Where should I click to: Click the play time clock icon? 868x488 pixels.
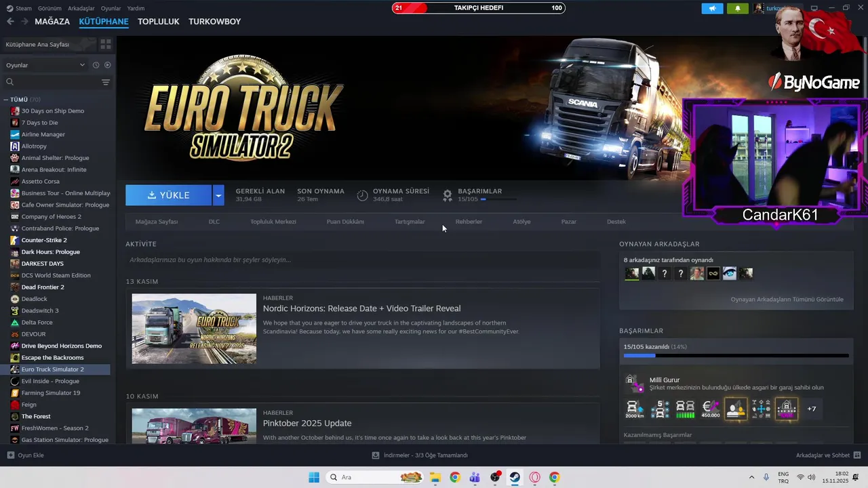point(362,195)
